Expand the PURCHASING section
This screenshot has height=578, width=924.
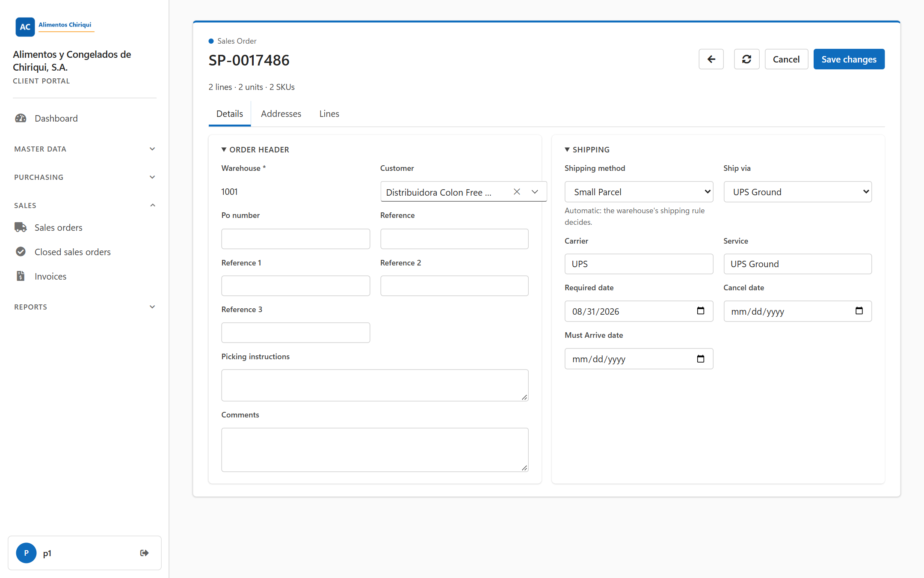tap(85, 177)
